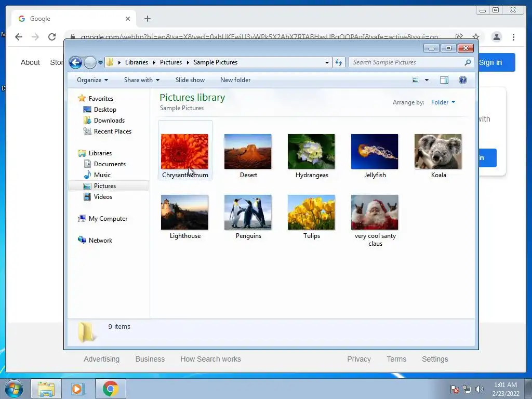Open the Privacy footer link
This screenshot has height=399, width=532.
pos(359,359)
